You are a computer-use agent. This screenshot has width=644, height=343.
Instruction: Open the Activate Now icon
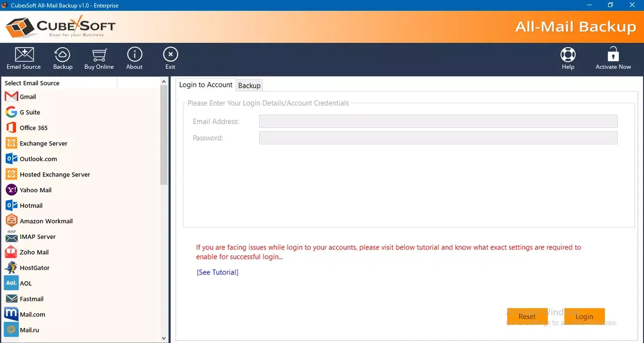coord(613,58)
